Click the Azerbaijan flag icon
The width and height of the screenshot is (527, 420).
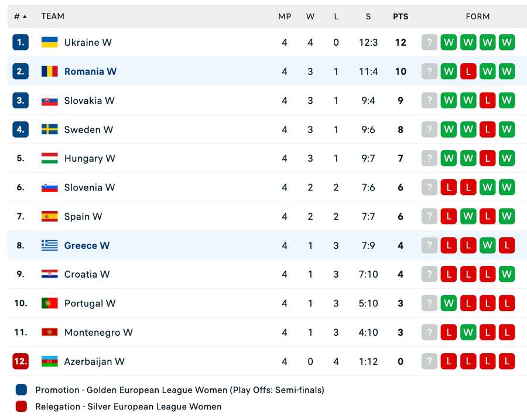click(x=49, y=361)
